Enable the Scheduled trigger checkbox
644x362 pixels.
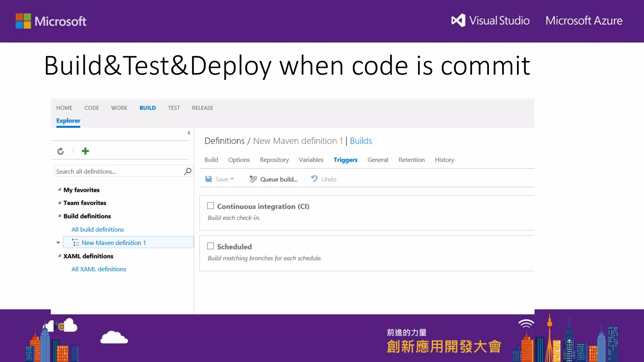coord(210,246)
